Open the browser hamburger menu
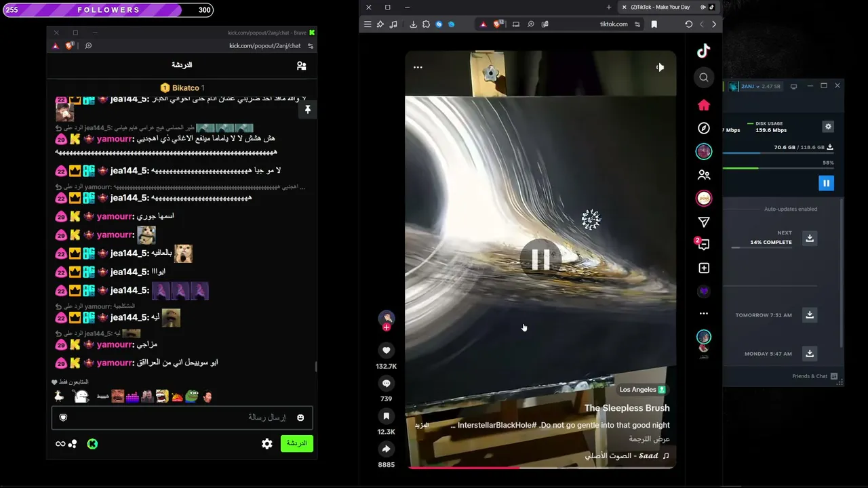Screen dimensions: 868x488 368,24
